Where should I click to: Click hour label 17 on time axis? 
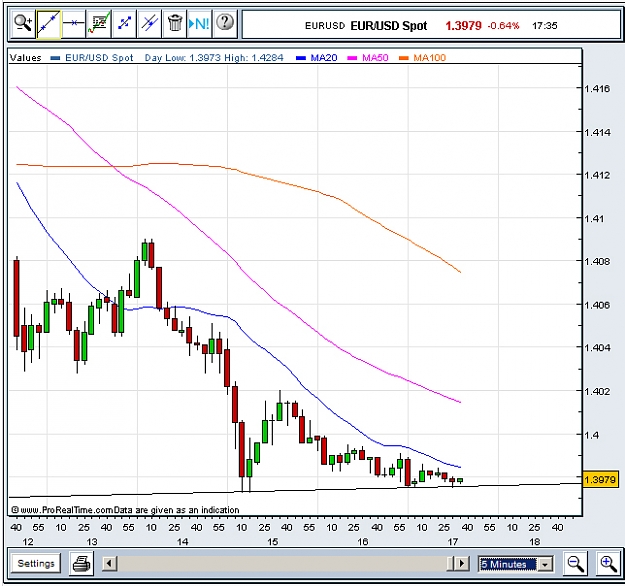[x=453, y=542]
